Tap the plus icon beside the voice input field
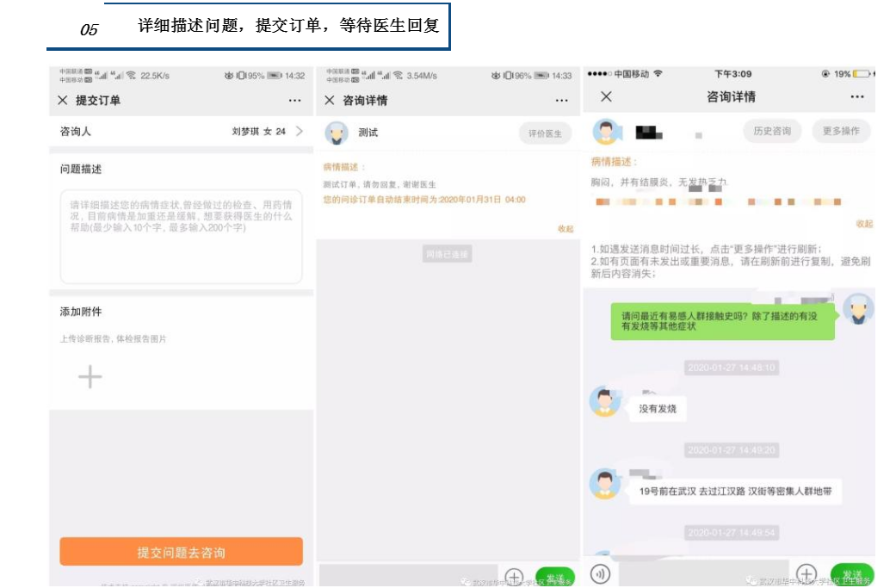896x588 pixels. 806,573
